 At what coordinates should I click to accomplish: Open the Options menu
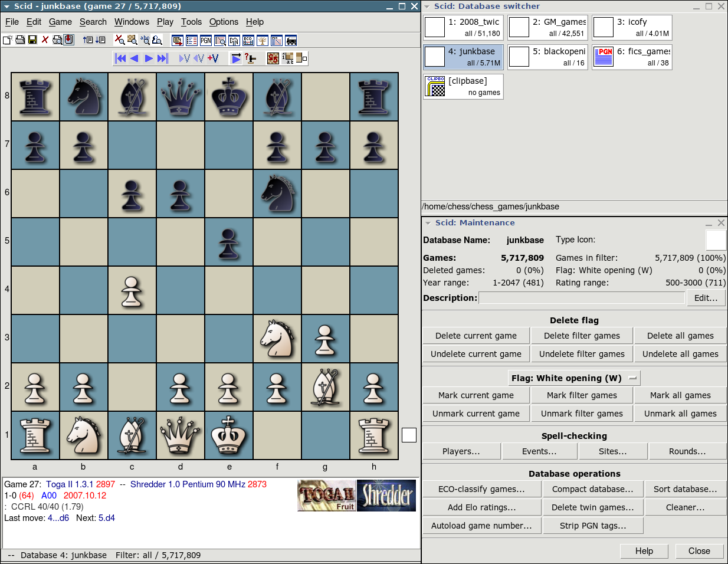(224, 22)
